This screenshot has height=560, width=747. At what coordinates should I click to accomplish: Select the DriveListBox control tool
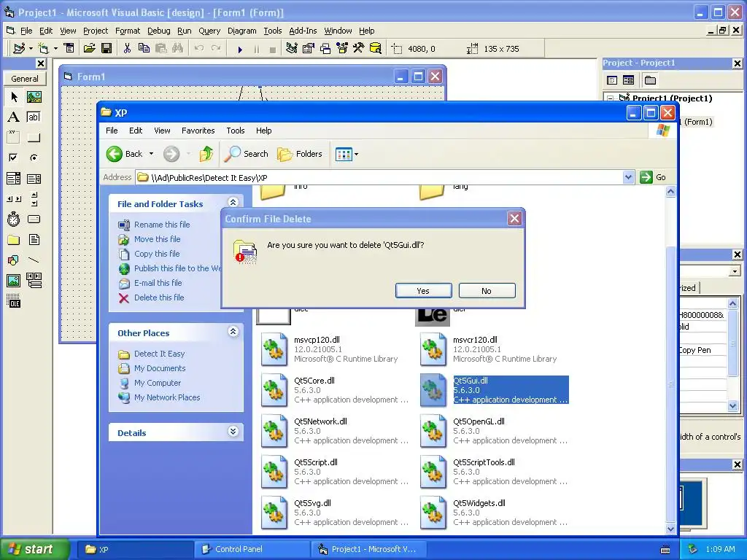point(34,219)
